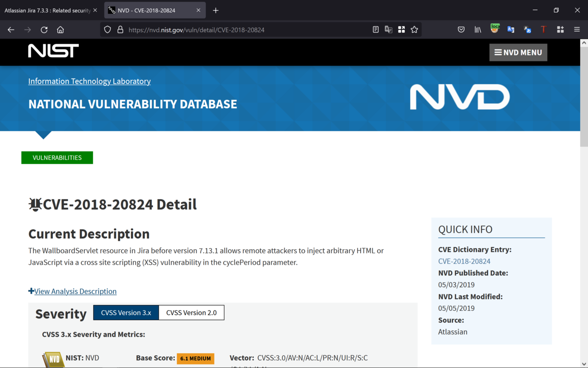Screen dimensions: 588x368
Task: Click the tracking protection shield icon
Action: tap(107, 29)
